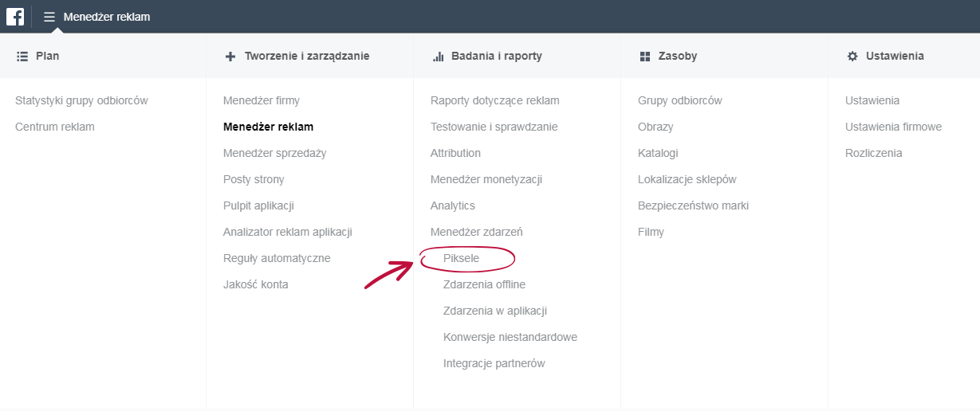Open Menedżer firmy
Viewport: 980px width, 411px height.
click(262, 100)
